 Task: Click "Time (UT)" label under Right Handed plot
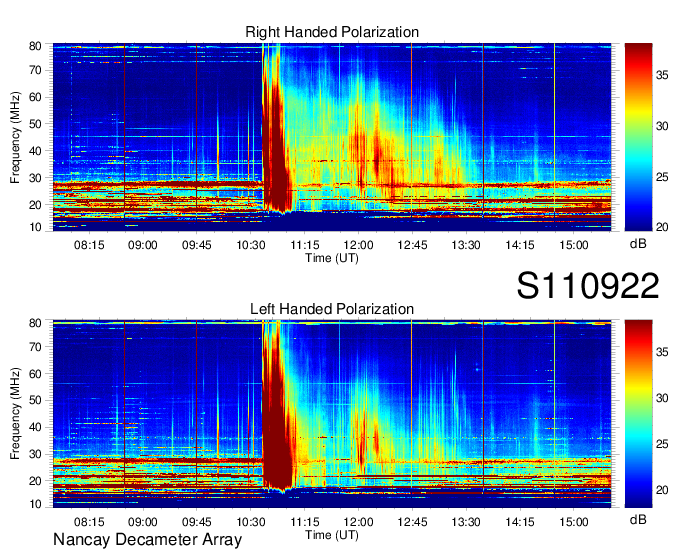(332, 258)
